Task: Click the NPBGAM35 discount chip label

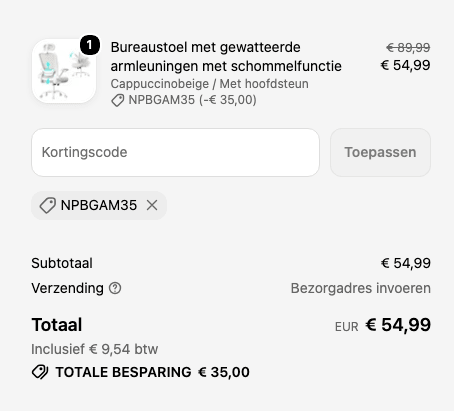Action: coord(99,205)
